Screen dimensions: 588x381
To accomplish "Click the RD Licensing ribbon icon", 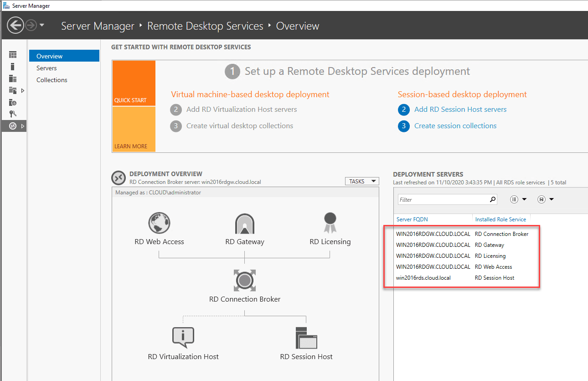I will click(330, 223).
